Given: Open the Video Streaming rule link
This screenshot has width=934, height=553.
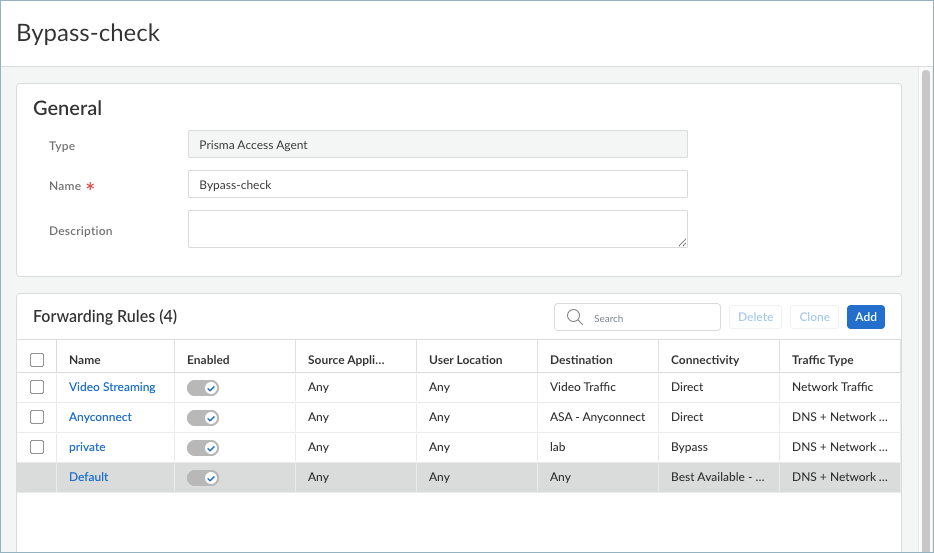Looking at the screenshot, I should coord(112,387).
